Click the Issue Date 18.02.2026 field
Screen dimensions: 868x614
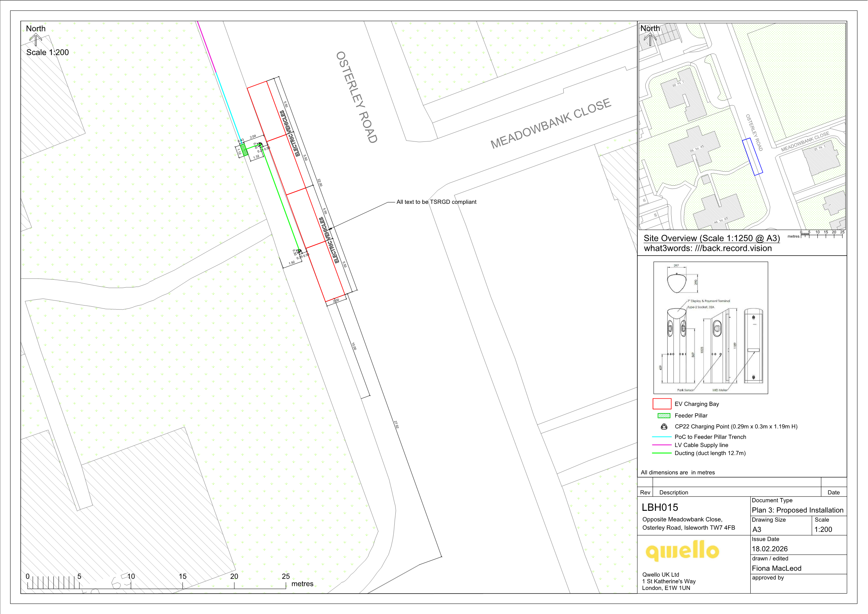[x=769, y=548]
